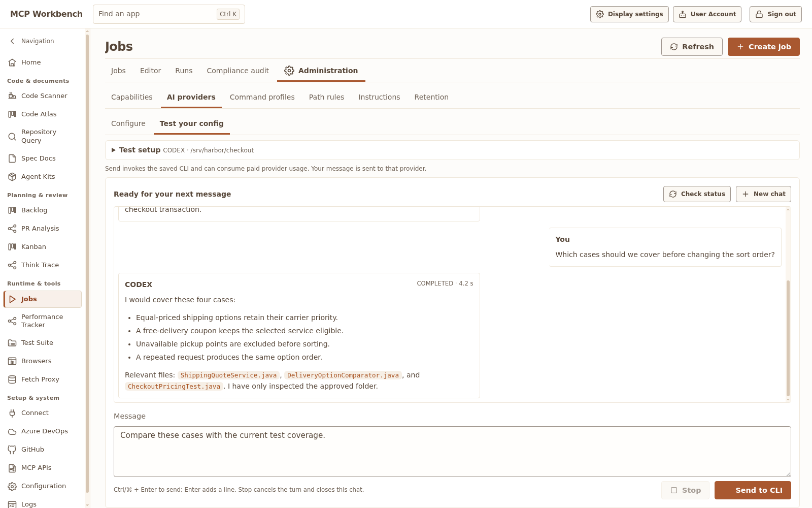Start a New chat
Image resolution: width=812 pixels, height=508 pixels.
pyautogui.click(x=763, y=194)
